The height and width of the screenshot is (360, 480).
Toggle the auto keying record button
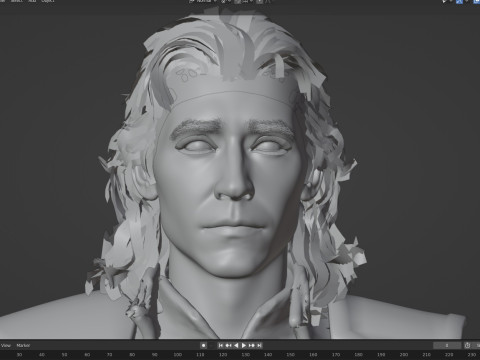click(x=203, y=345)
